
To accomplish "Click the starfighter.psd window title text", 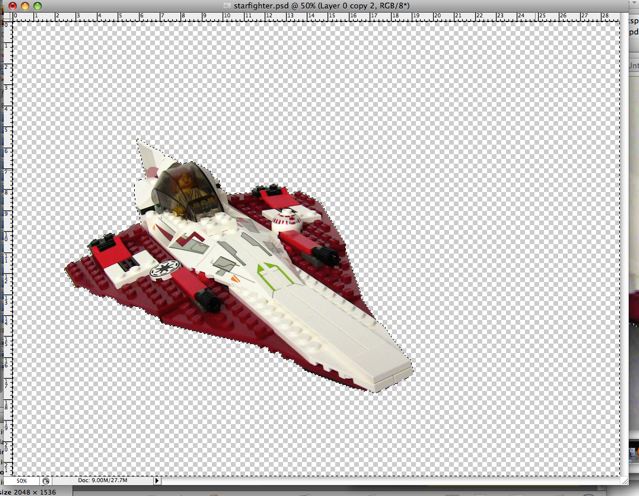I will point(321,6).
